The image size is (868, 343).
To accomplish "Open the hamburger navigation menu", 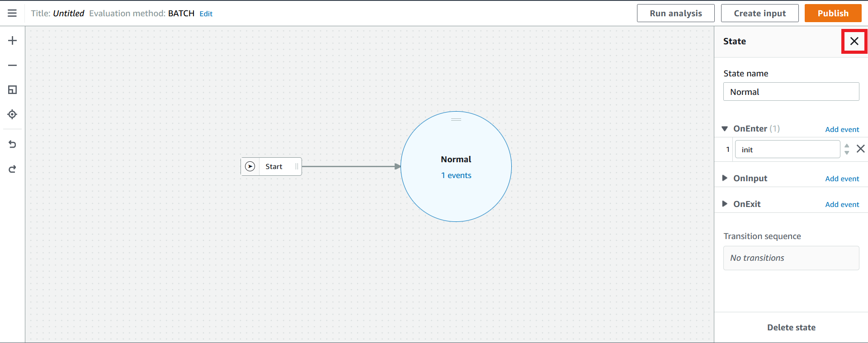I will click(12, 13).
